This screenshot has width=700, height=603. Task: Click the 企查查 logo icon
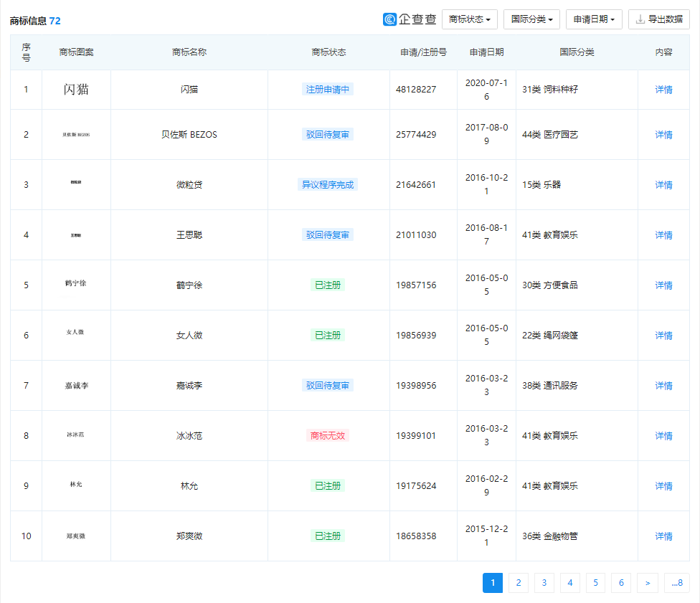click(389, 19)
